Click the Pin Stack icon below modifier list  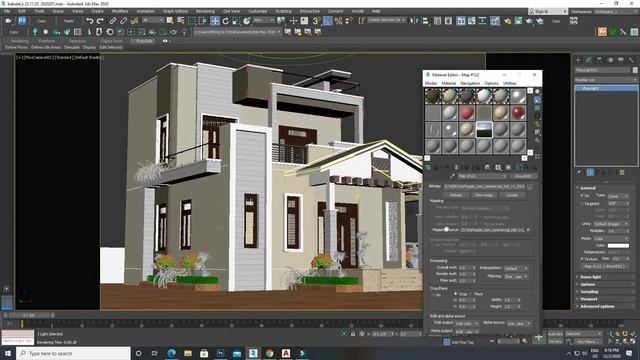point(579,173)
